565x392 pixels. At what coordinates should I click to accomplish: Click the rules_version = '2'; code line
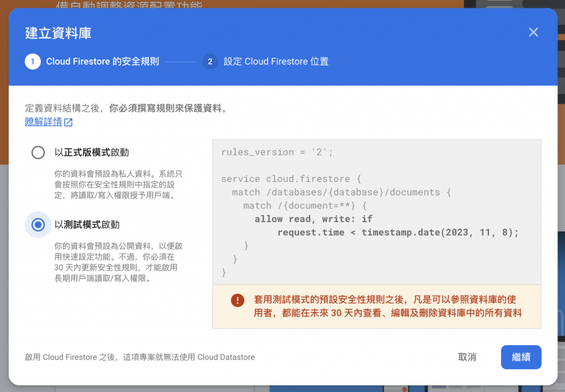[277, 152]
